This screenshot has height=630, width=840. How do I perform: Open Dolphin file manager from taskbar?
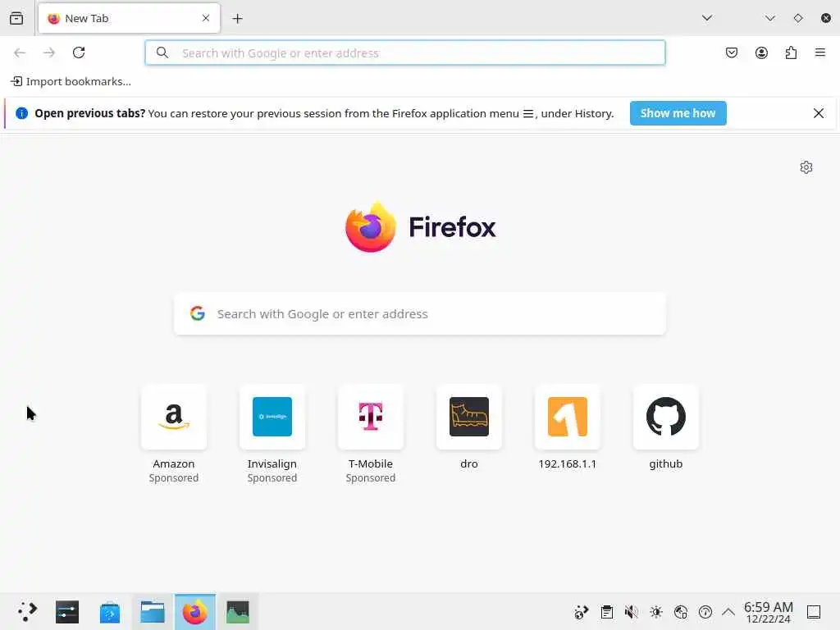(x=153, y=612)
